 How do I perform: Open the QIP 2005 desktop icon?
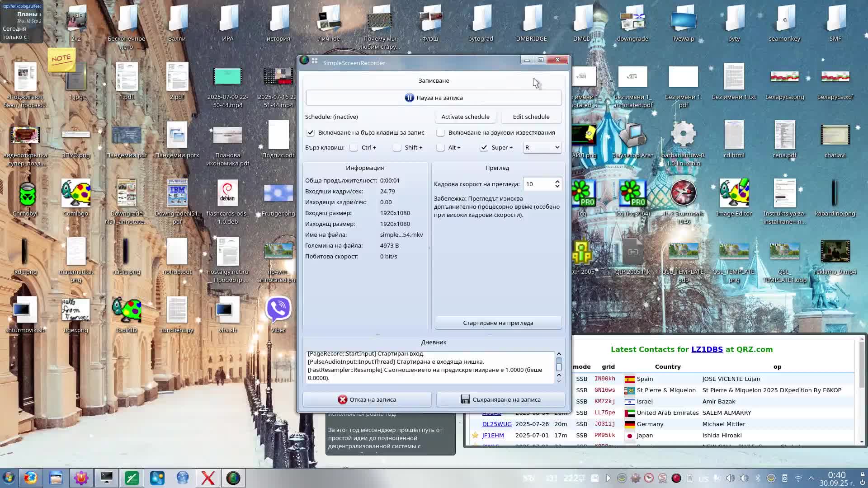tap(582, 252)
